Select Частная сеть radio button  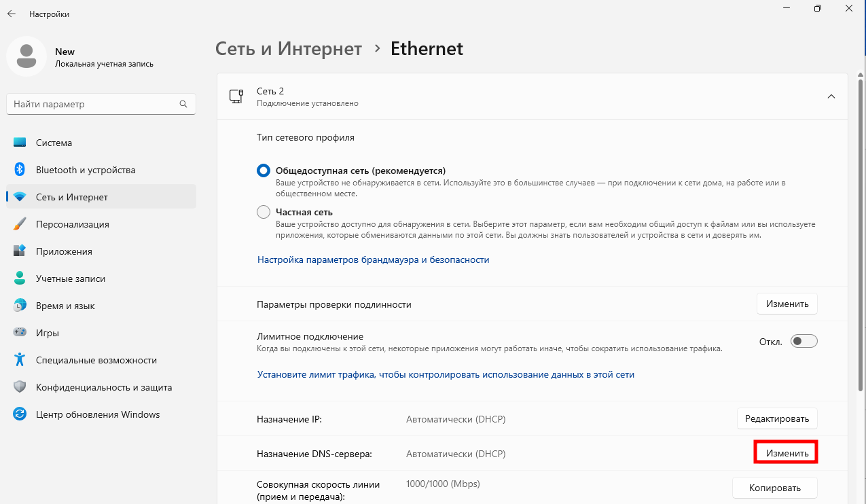[x=264, y=212]
